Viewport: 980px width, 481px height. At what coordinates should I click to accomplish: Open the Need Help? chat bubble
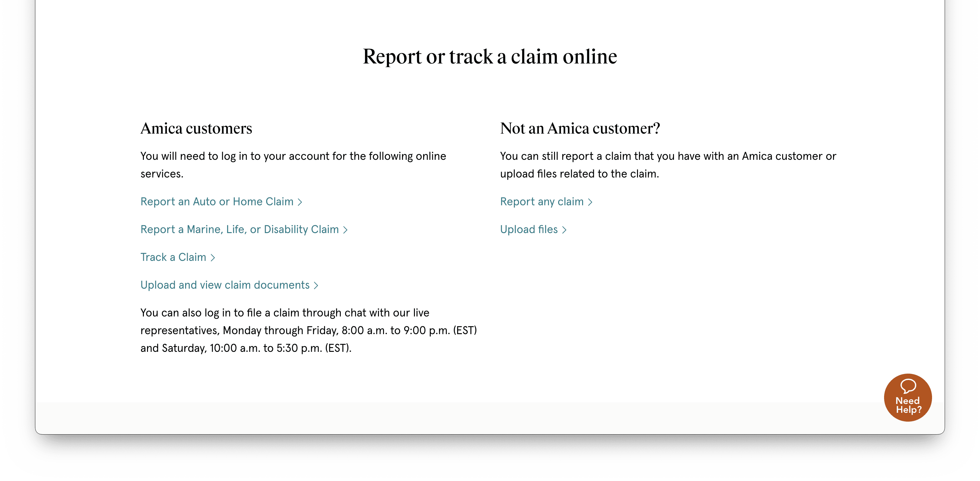[908, 397]
